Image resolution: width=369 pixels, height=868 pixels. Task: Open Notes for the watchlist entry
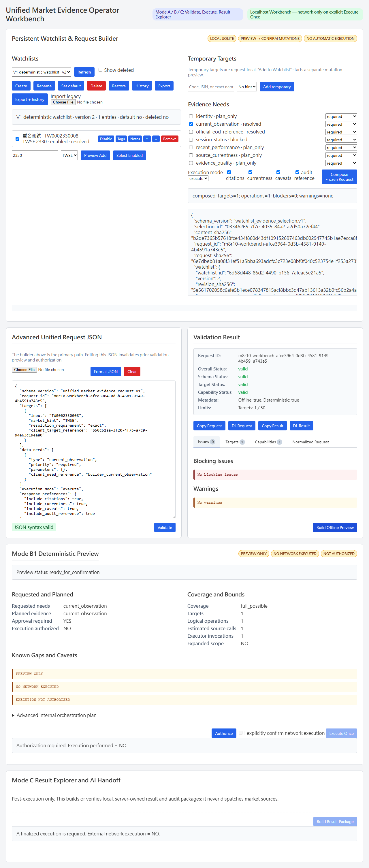pos(135,139)
